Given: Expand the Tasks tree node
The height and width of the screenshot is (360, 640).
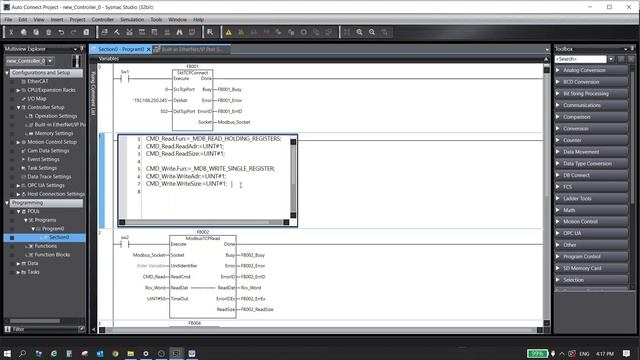Looking at the screenshot, I should (x=18, y=272).
